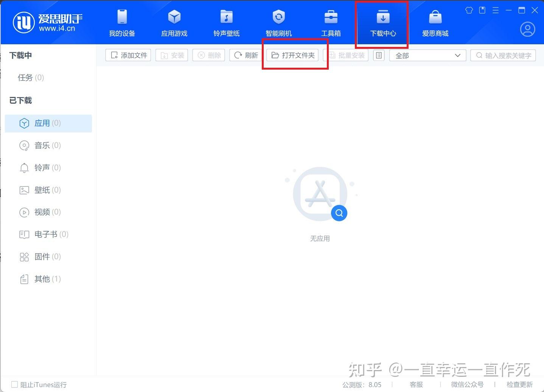Select 应用 (0) in downloaded list
Screen dimensions: 544x392
pos(48,123)
